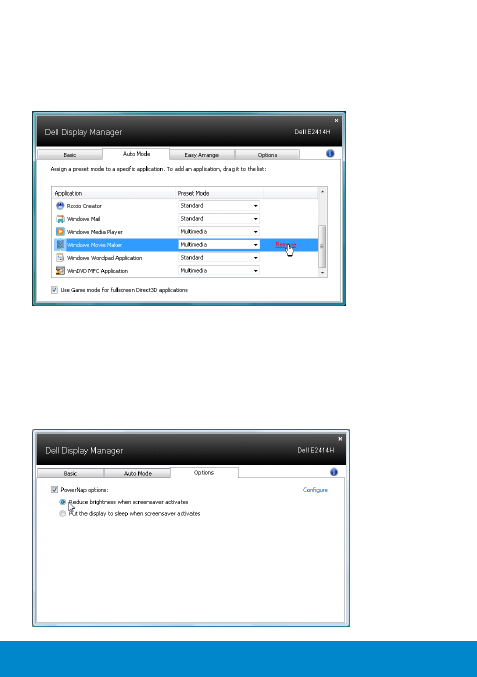The width and height of the screenshot is (477, 677).
Task: Open info icon in Options window
Action: click(334, 472)
